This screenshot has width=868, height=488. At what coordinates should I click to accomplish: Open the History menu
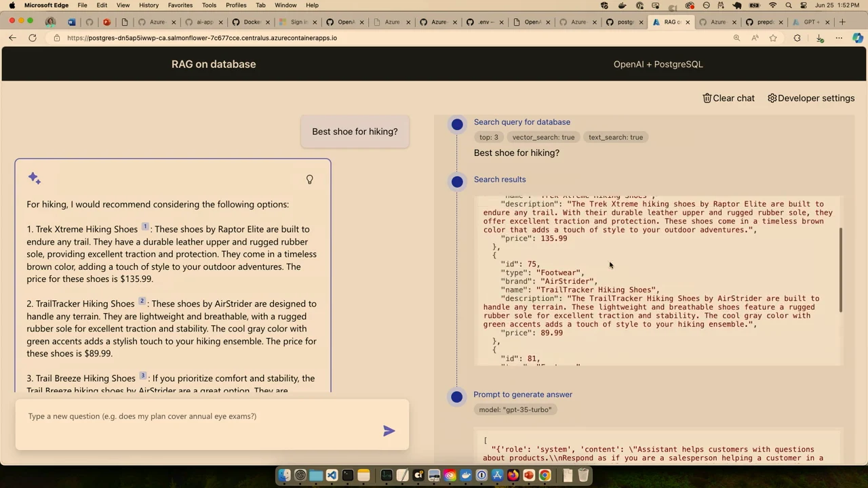(149, 5)
